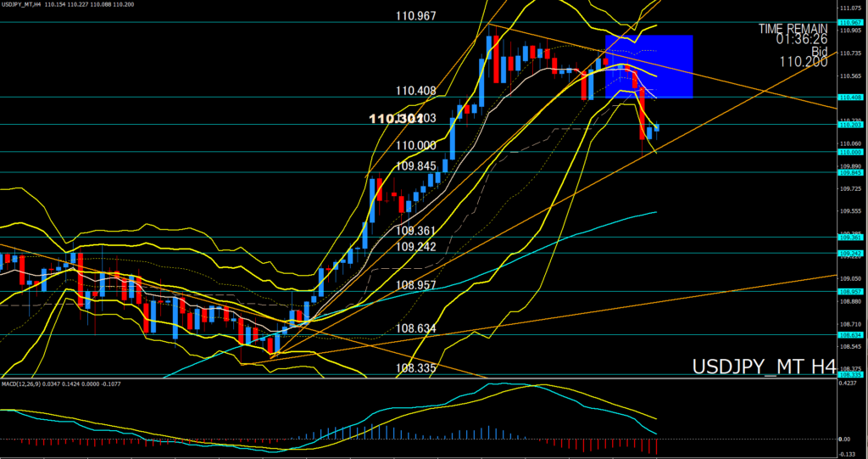Image resolution: width=868 pixels, height=459 pixels.
Task: Select the 108.634 level label on chart
Action: point(415,328)
